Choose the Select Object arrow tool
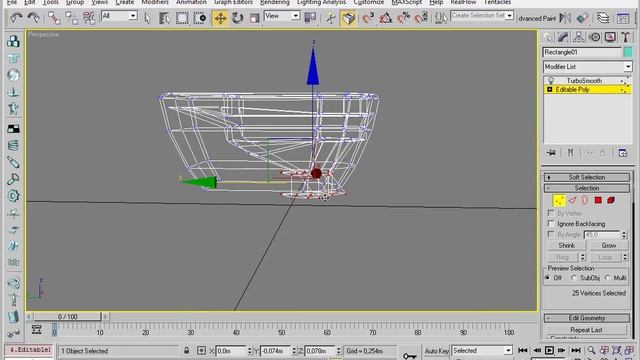The height and width of the screenshot is (360, 640). click(x=148, y=18)
